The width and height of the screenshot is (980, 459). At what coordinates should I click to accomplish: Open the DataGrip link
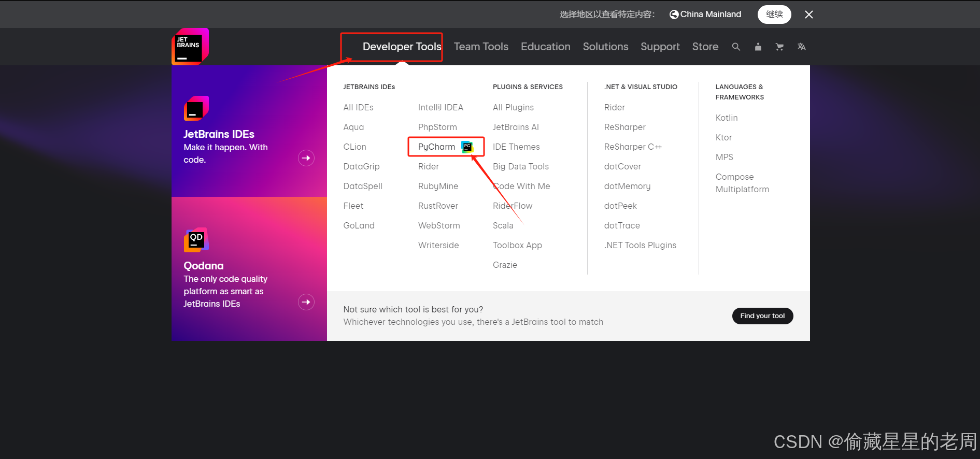(x=361, y=167)
